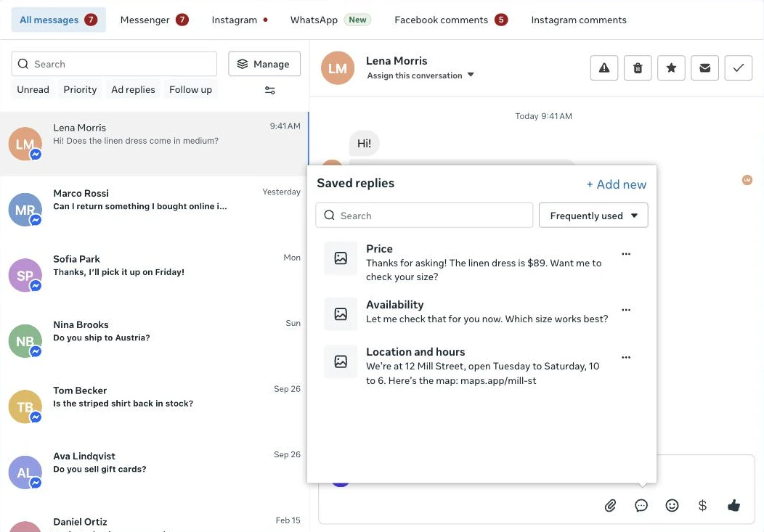This screenshot has height=532, width=764.
Task: Switch to All messages tab
Action: (59, 20)
